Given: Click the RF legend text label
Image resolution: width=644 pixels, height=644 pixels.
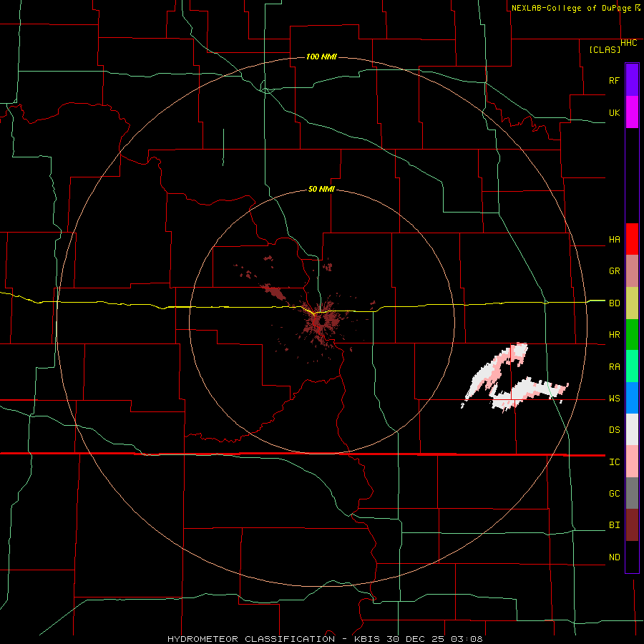Looking at the screenshot, I should tap(614, 80).
